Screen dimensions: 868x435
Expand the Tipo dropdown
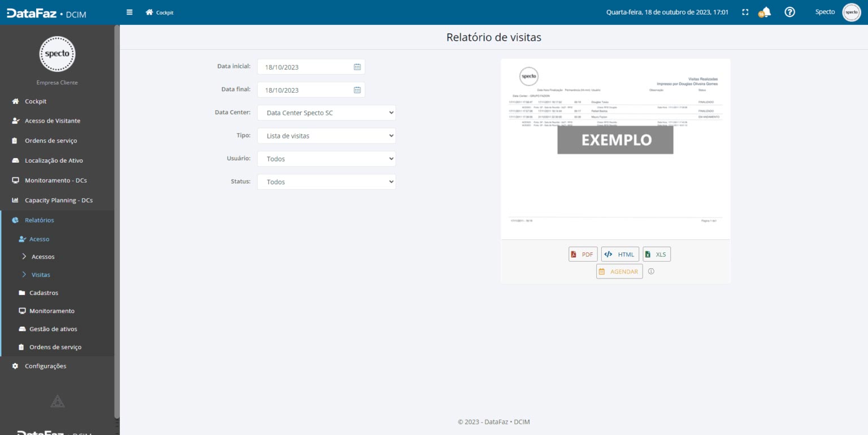point(326,136)
